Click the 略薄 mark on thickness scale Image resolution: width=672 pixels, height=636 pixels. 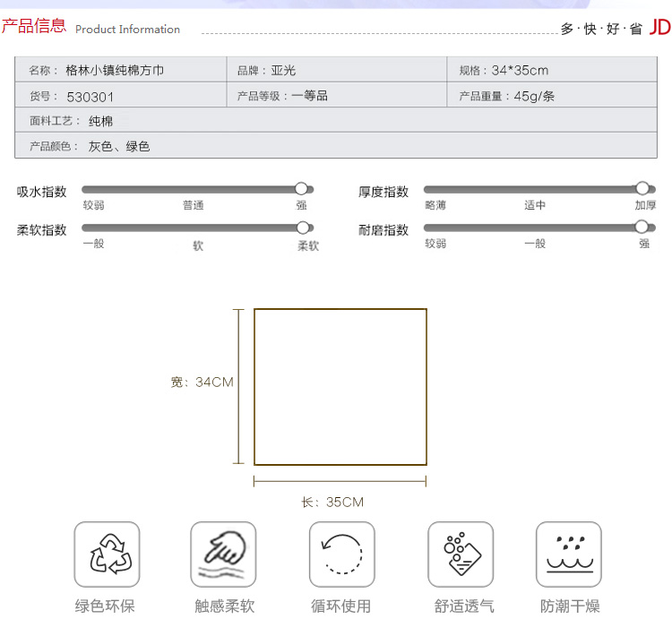click(435, 205)
